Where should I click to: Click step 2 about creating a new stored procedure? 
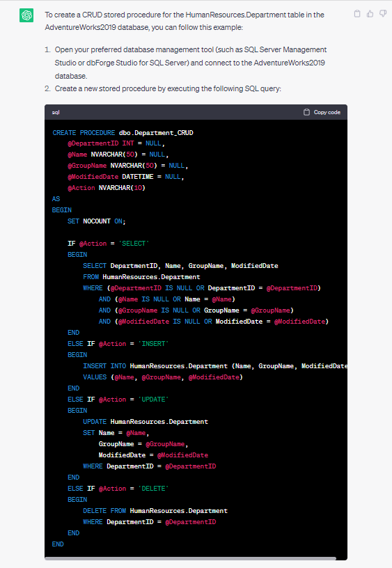tap(168, 89)
